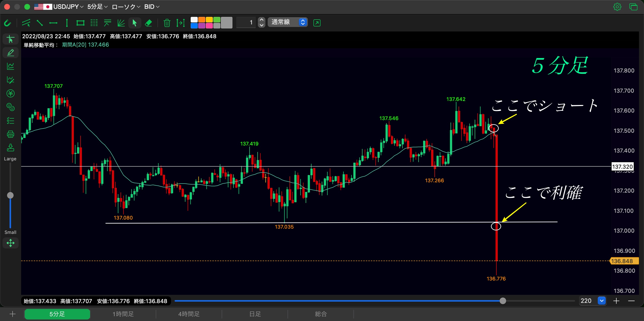
Task: Select the trash can delete icon
Action: (x=167, y=23)
